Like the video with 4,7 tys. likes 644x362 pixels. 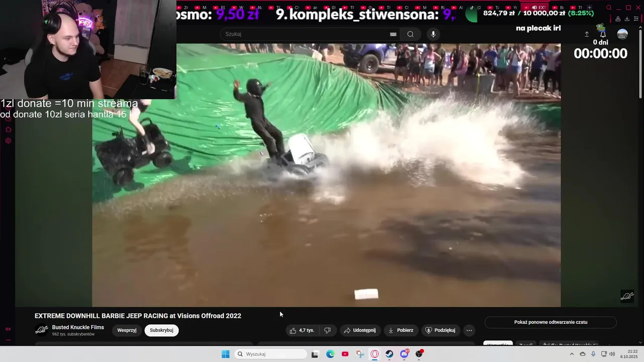(x=302, y=330)
